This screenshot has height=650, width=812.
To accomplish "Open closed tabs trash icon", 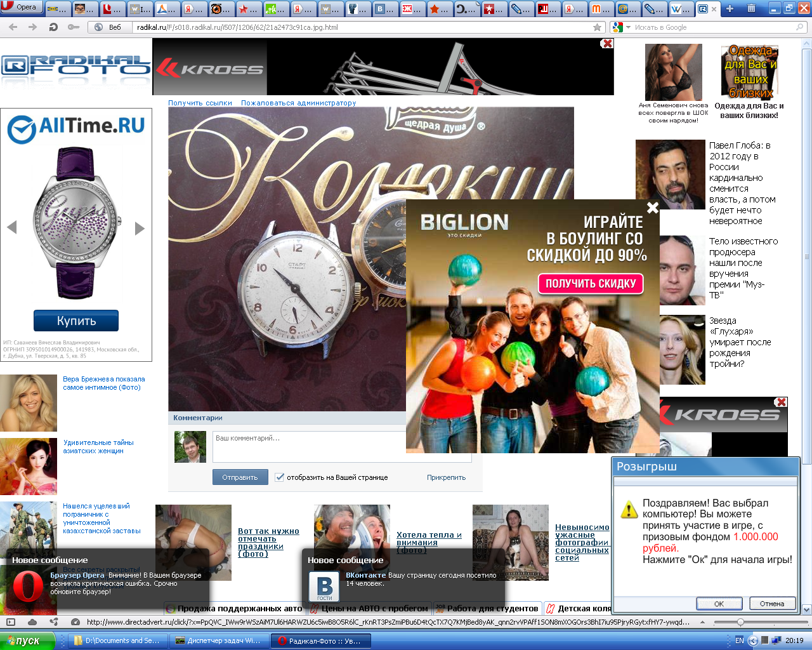I will click(x=751, y=8).
